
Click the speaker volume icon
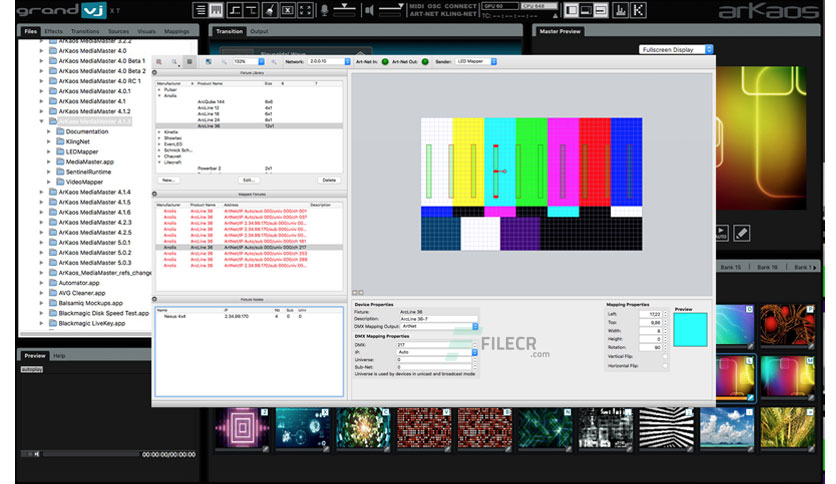pos(369,10)
